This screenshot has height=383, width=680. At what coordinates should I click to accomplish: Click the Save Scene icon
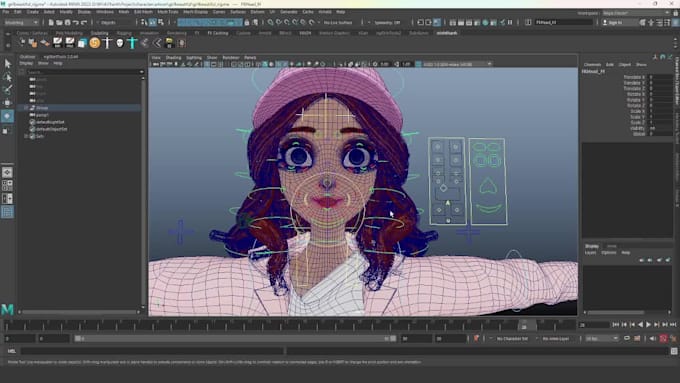point(67,22)
